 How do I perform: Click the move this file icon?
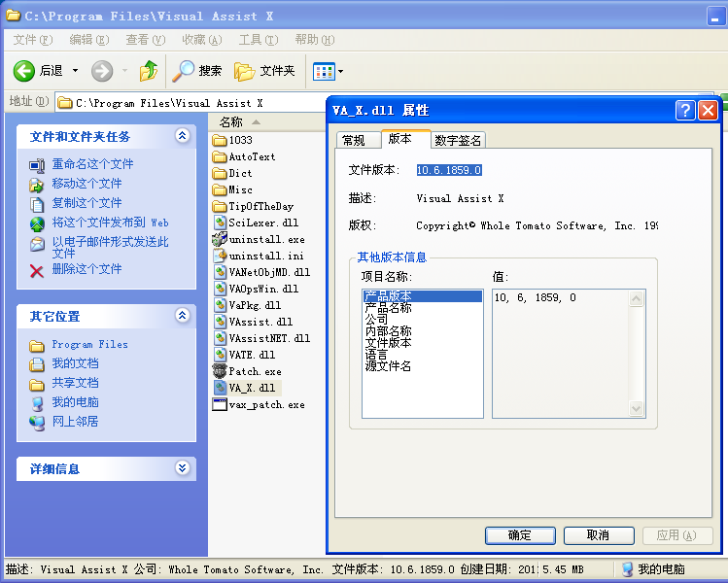click(x=37, y=185)
